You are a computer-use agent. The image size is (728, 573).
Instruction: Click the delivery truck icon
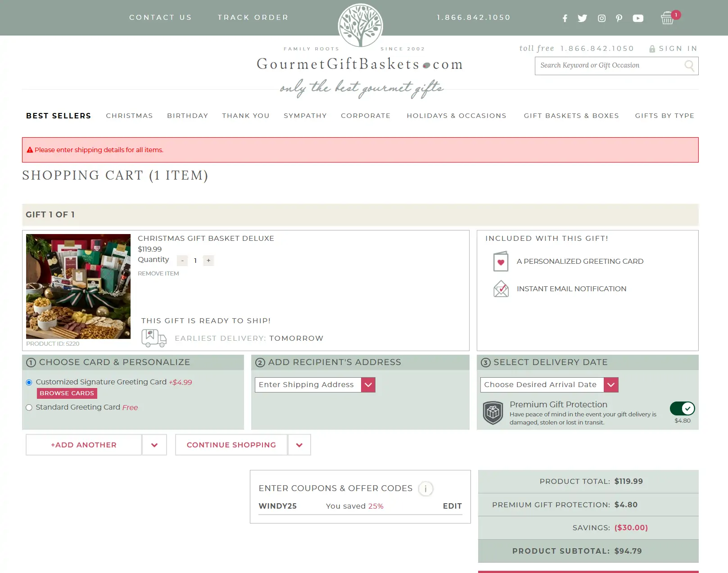coord(154,338)
